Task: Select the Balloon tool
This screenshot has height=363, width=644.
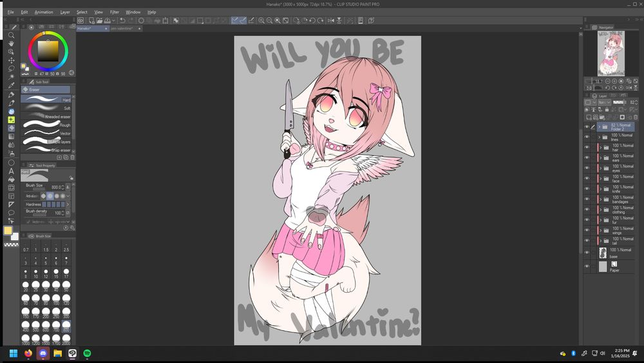Action: click(11, 213)
